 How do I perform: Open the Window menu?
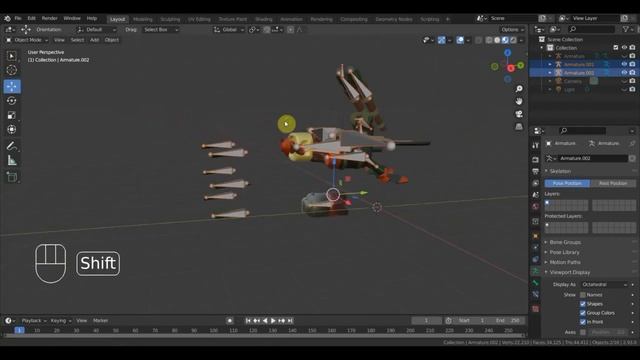click(x=72, y=18)
